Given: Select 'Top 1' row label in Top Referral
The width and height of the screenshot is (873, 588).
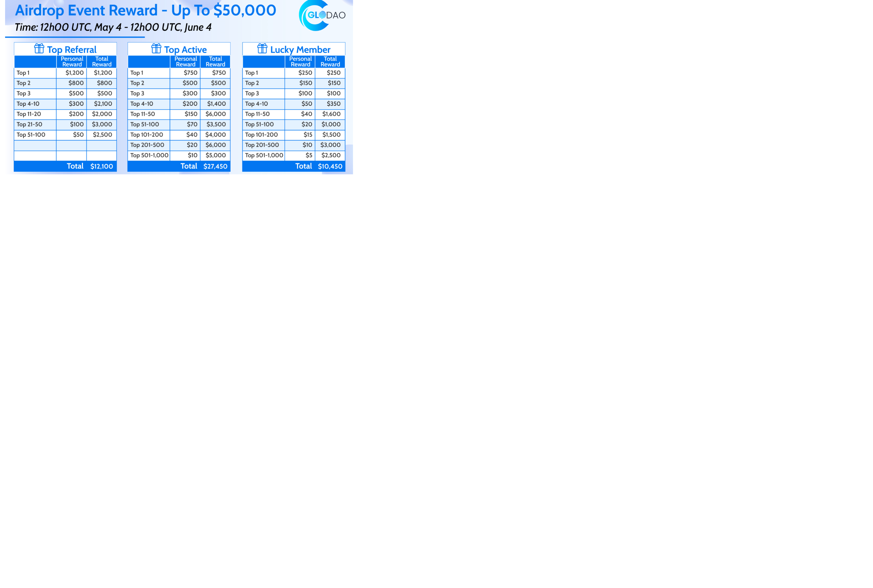Looking at the screenshot, I should 23,73.
